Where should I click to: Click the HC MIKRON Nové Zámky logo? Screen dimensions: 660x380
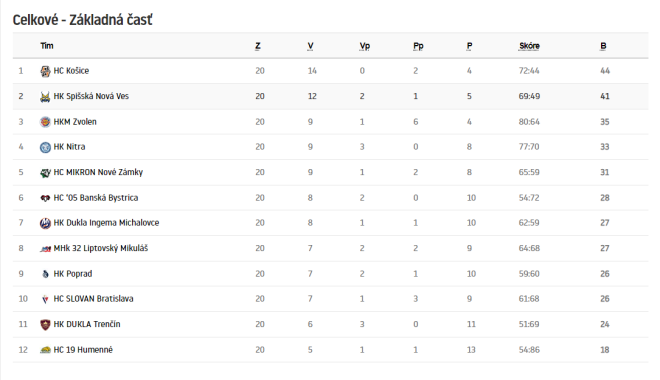click(x=45, y=173)
